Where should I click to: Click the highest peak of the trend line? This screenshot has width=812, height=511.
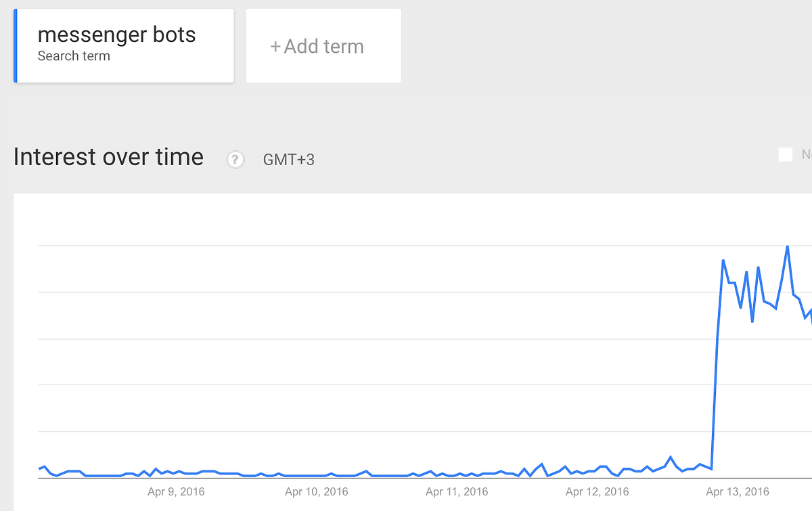pyautogui.click(x=787, y=246)
